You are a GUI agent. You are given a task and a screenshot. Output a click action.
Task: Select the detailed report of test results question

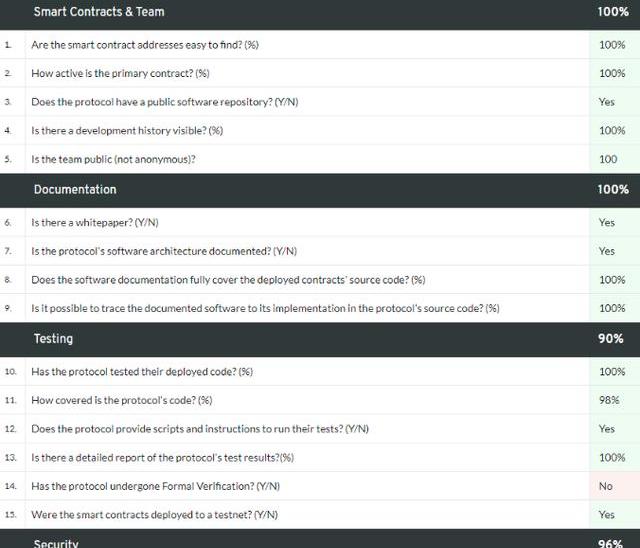click(x=163, y=457)
